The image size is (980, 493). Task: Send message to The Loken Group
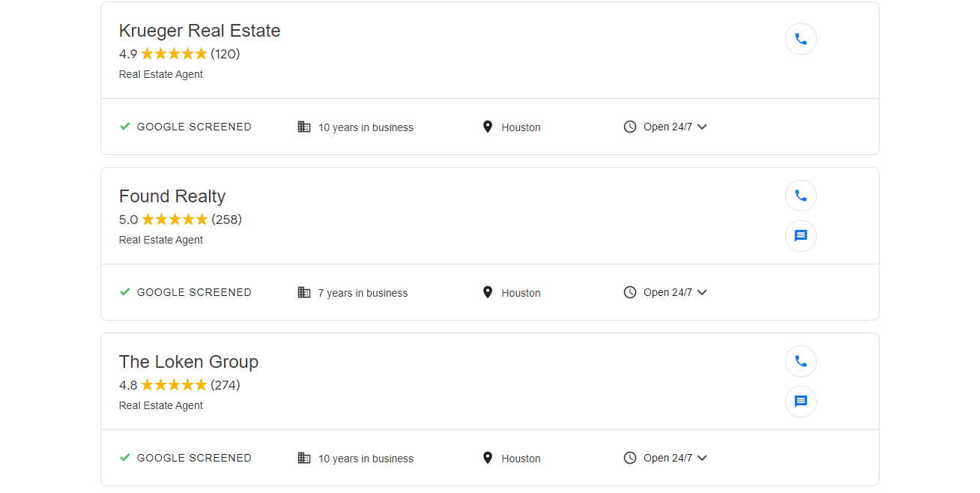pyautogui.click(x=800, y=402)
